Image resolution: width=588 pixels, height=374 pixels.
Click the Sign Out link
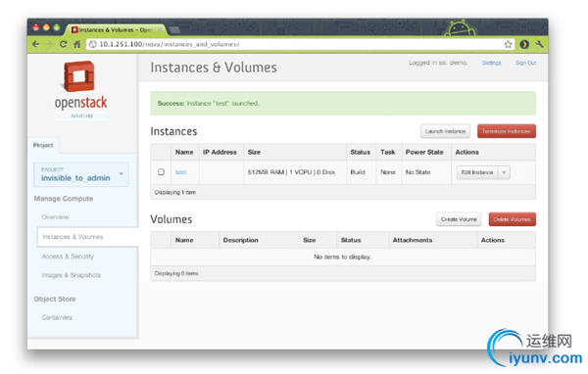click(x=525, y=63)
